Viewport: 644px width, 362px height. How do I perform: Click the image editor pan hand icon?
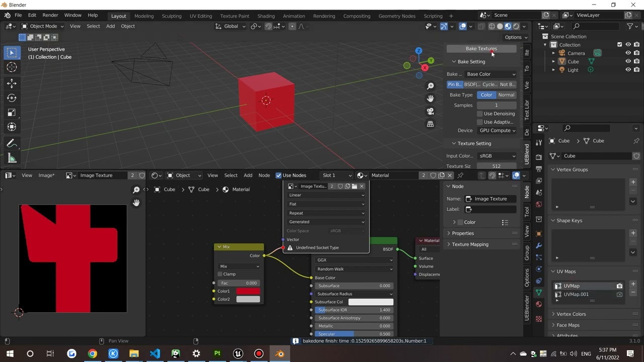(x=136, y=203)
